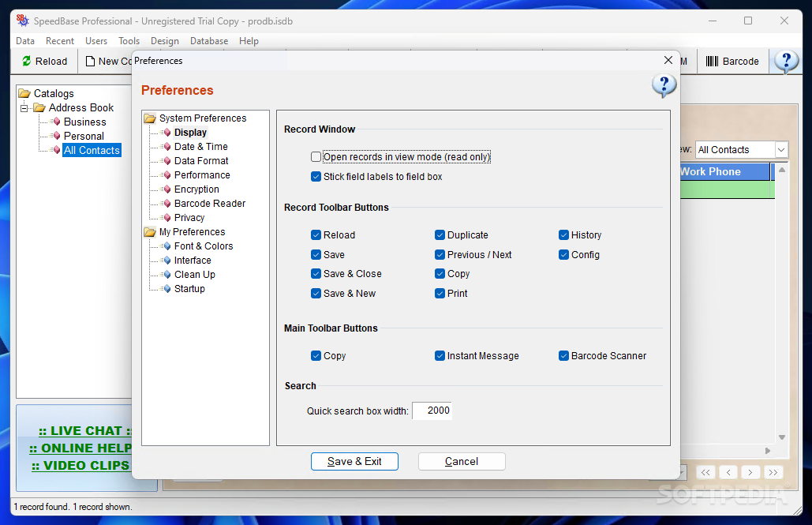This screenshot has width=812, height=525.
Task: Go to last record page button
Action: (773, 472)
